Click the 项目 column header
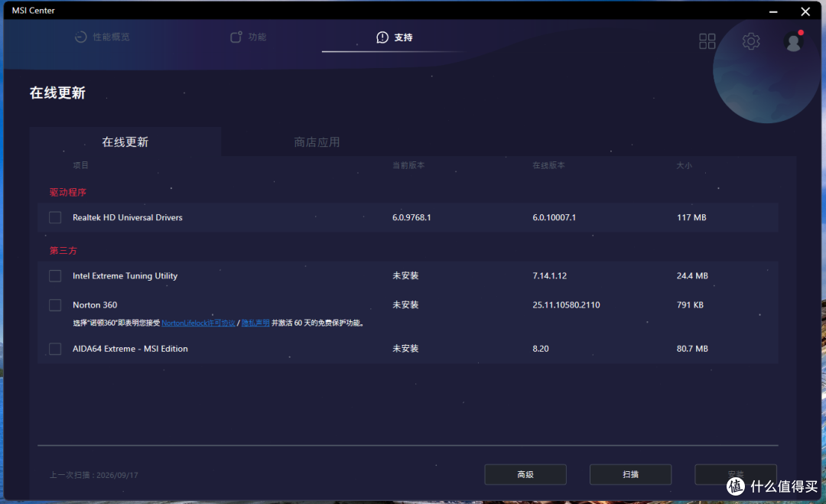The height and width of the screenshot is (504, 826). click(80, 165)
